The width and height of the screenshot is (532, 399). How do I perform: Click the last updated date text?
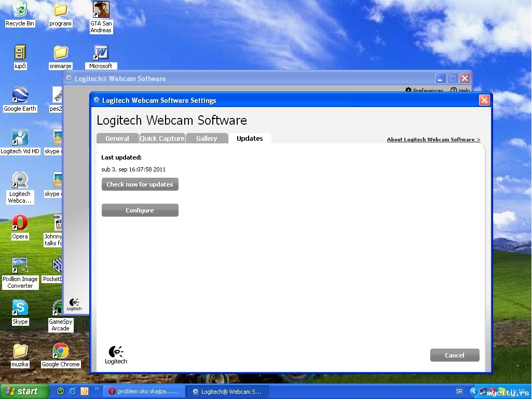click(133, 169)
